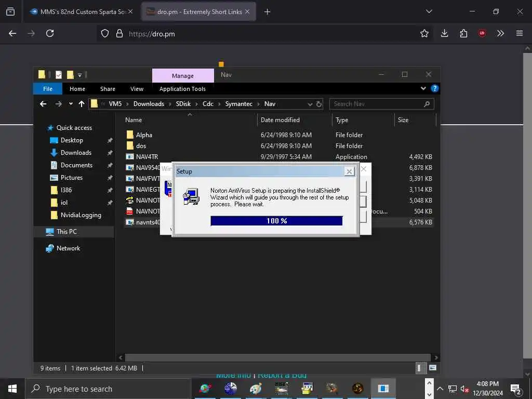Open Explorer recent locations dropdown arrow
Image resolution: width=532 pixels, height=399 pixels.
point(71,104)
